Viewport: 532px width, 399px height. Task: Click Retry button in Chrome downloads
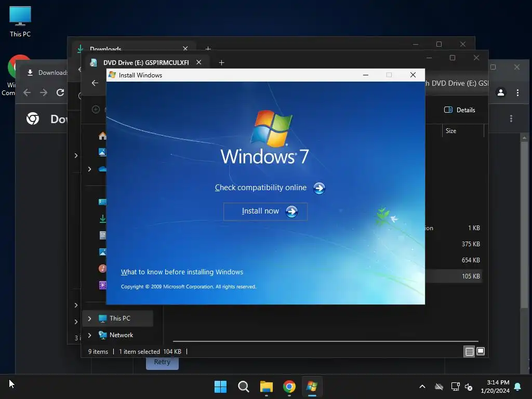coord(162,362)
